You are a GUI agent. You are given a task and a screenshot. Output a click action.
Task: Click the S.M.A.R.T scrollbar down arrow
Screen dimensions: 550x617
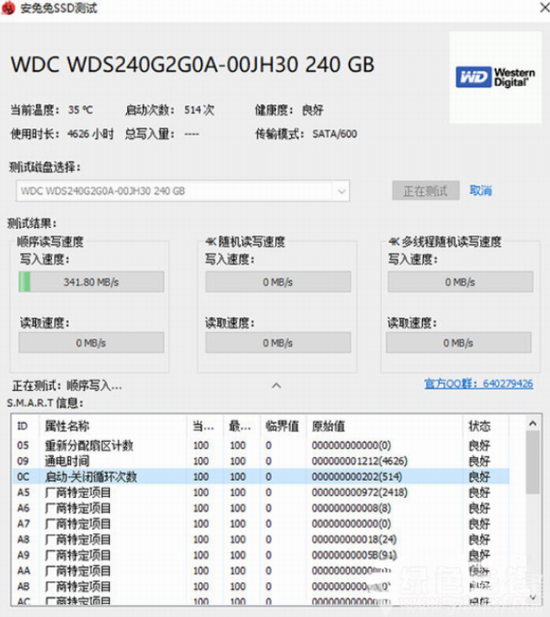point(533,597)
